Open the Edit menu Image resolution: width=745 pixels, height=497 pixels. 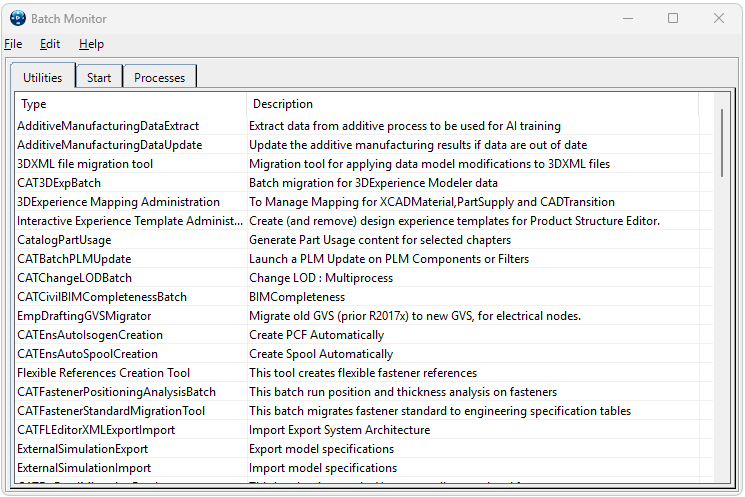[50, 44]
